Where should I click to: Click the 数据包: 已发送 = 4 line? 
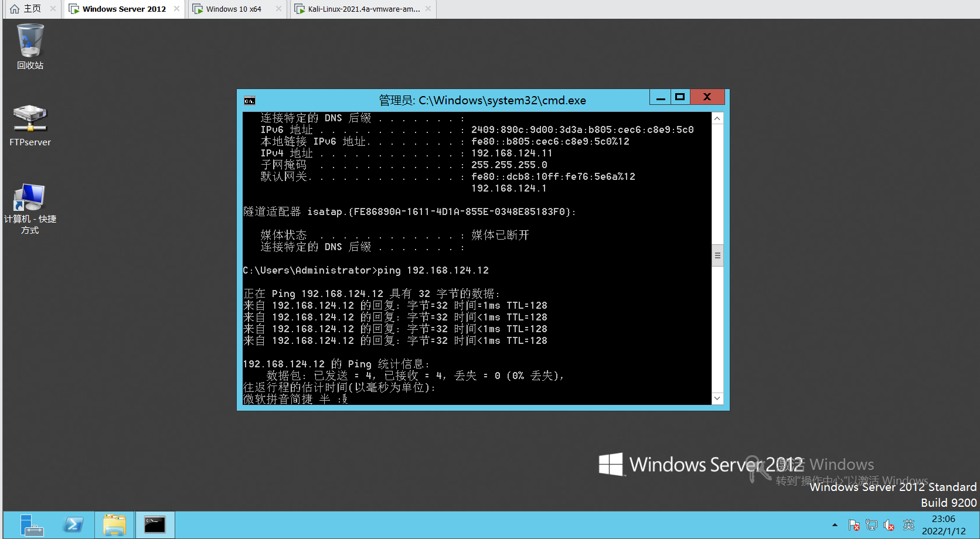[416, 376]
